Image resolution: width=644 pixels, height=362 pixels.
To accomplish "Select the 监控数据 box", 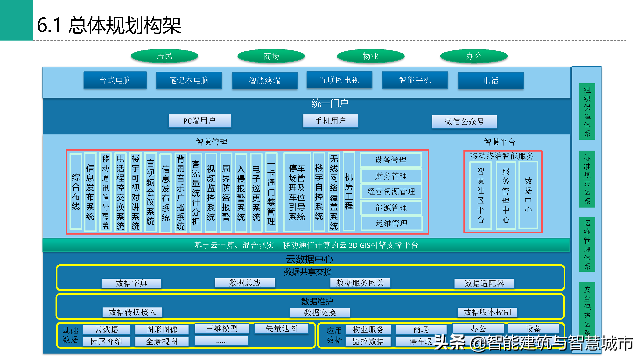I will tap(368, 341).
